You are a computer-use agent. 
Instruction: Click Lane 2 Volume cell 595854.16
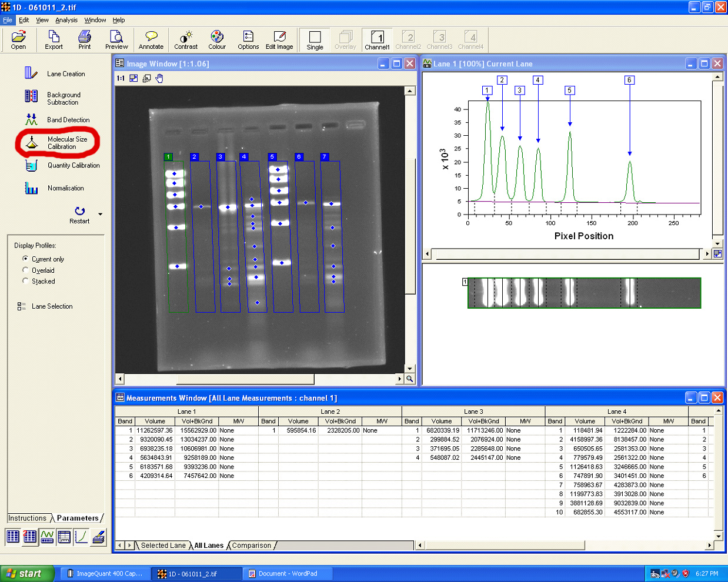click(298, 430)
